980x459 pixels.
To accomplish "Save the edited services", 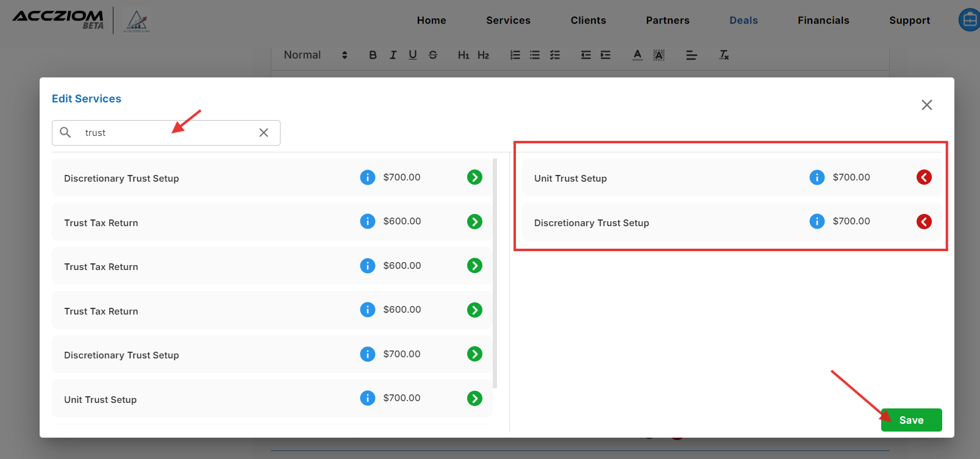I will tap(911, 420).
